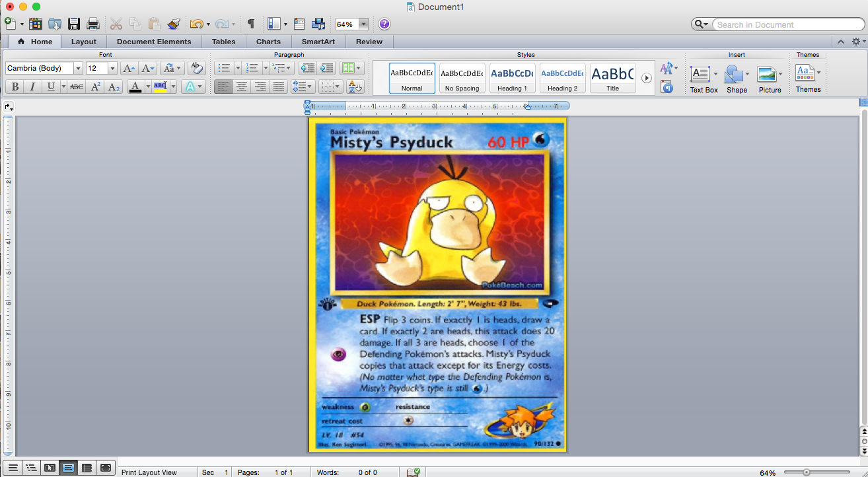
Task: Decrease paragraph indent
Action: [307, 68]
